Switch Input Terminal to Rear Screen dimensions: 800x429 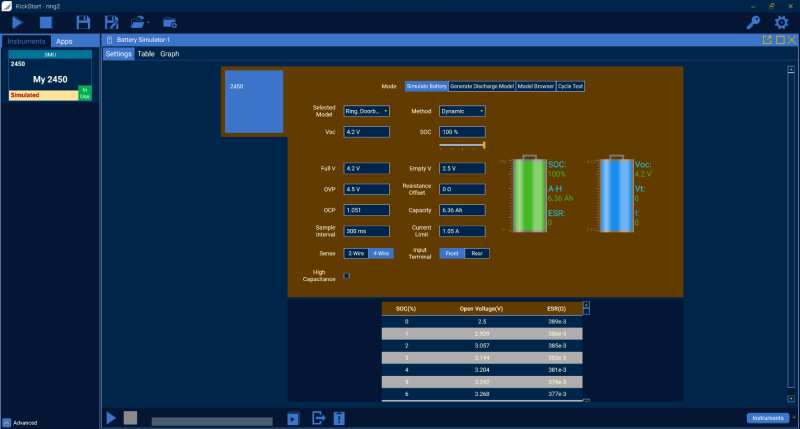pyautogui.click(x=477, y=254)
